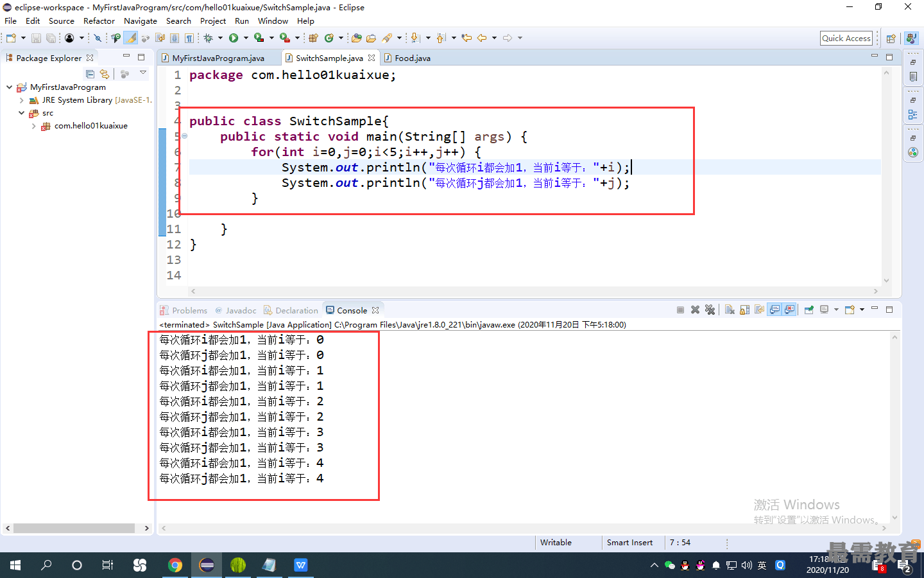The image size is (924, 578).
Task: Click New Java Package icon
Action: [x=313, y=38]
